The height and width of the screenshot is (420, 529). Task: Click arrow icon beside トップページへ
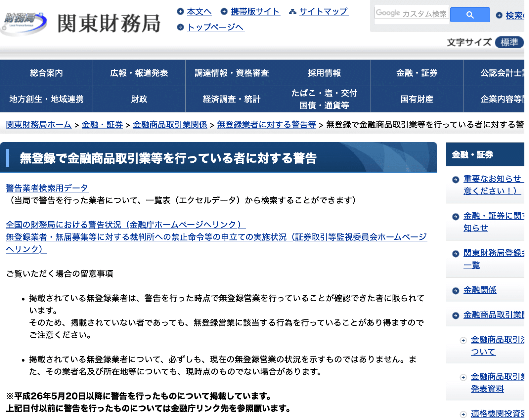tap(180, 27)
